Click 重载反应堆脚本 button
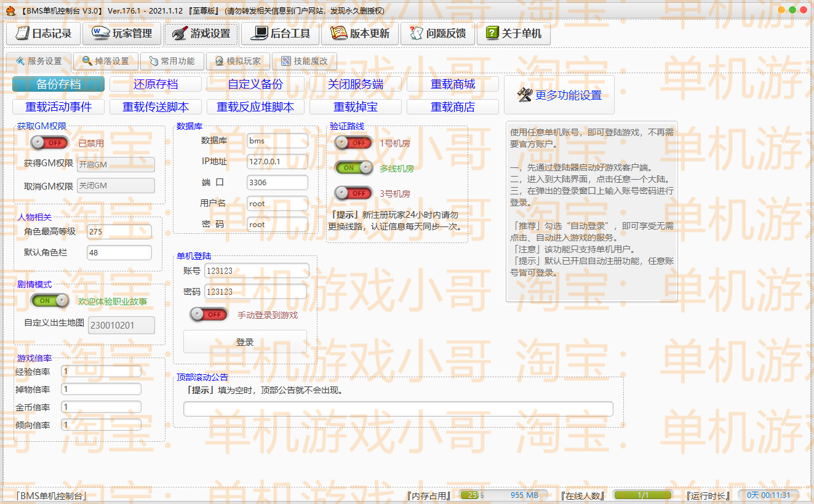The width and height of the screenshot is (814, 504). point(255,107)
